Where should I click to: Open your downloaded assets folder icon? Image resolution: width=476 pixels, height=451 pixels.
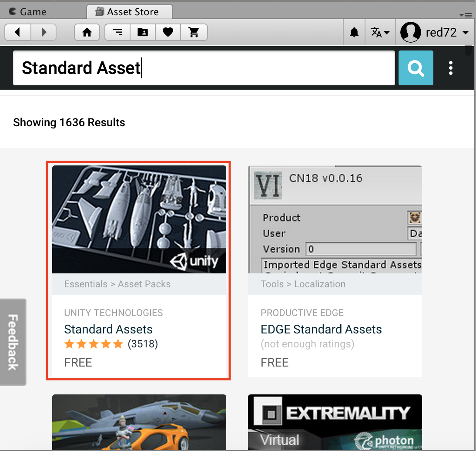(x=142, y=32)
